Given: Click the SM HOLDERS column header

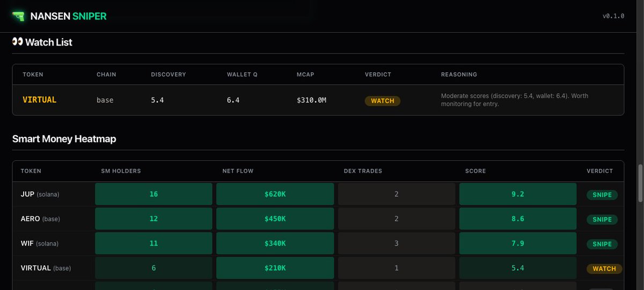Looking at the screenshot, I should click(x=121, y=171).
